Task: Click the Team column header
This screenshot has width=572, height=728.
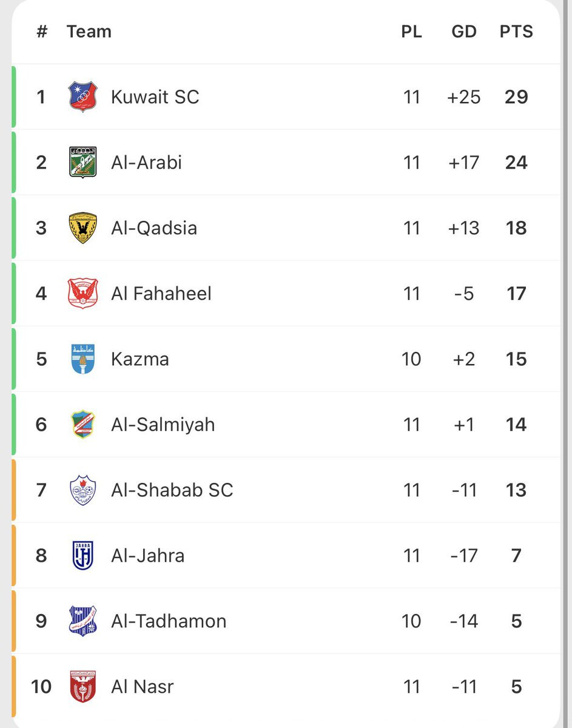Action: pyautogui.click(x=89, y=32)
